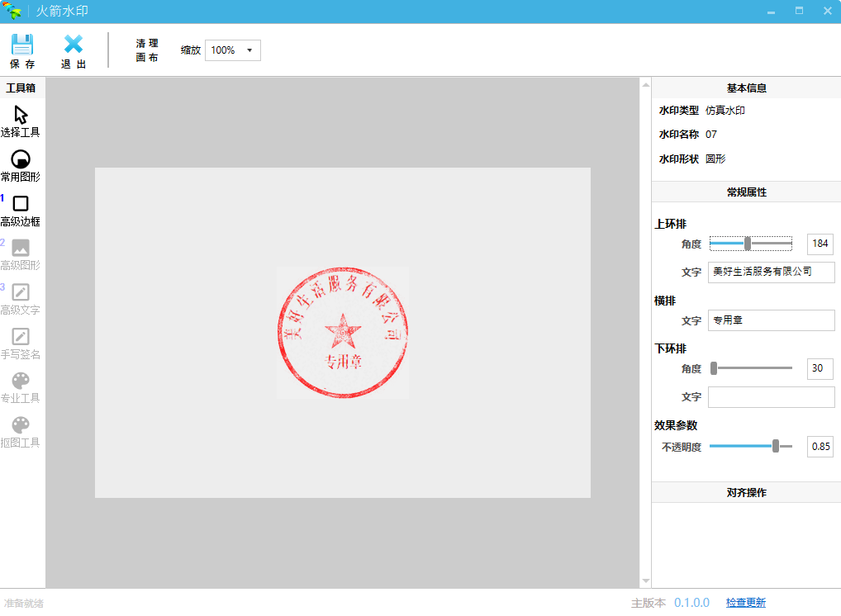This screenshot has height=616, width=841.
Task: Click horizontal text field 专用章
Action: 772,320
